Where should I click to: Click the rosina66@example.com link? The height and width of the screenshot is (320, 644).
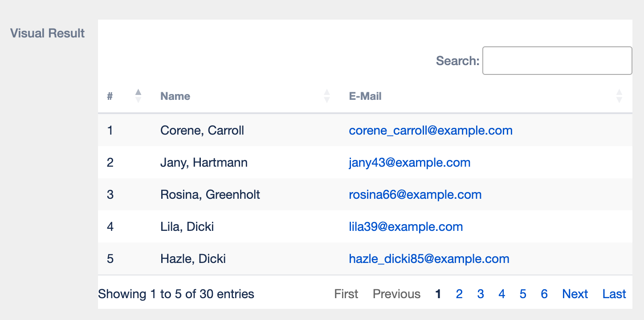415,195
